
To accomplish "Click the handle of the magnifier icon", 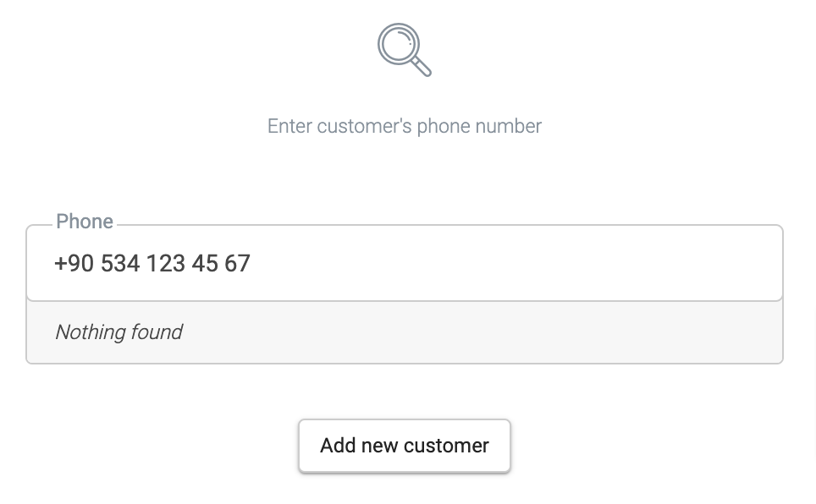I will point(421,65).
